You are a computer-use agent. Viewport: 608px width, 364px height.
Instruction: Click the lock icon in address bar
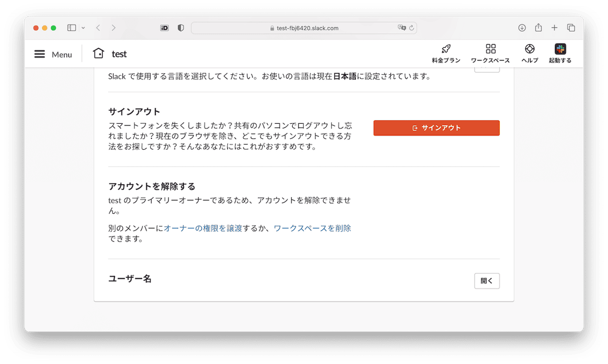click(x=272, y=28)
